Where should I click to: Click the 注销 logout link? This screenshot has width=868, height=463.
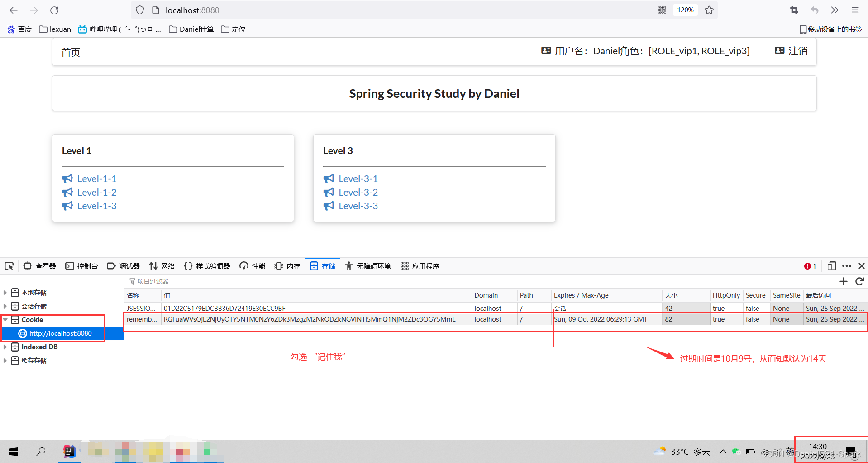(791, 51)
